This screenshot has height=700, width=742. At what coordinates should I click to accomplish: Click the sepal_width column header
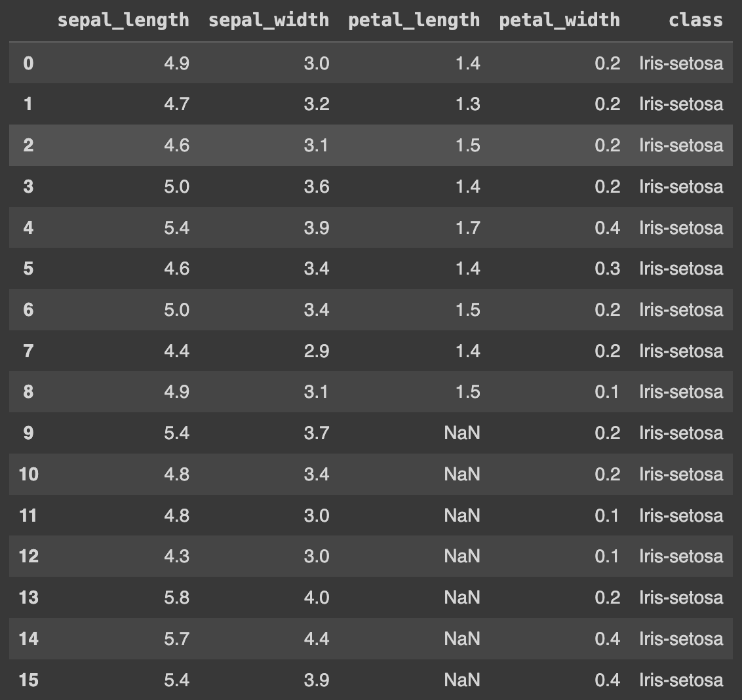pyautogui.click(x=269, y=20)
